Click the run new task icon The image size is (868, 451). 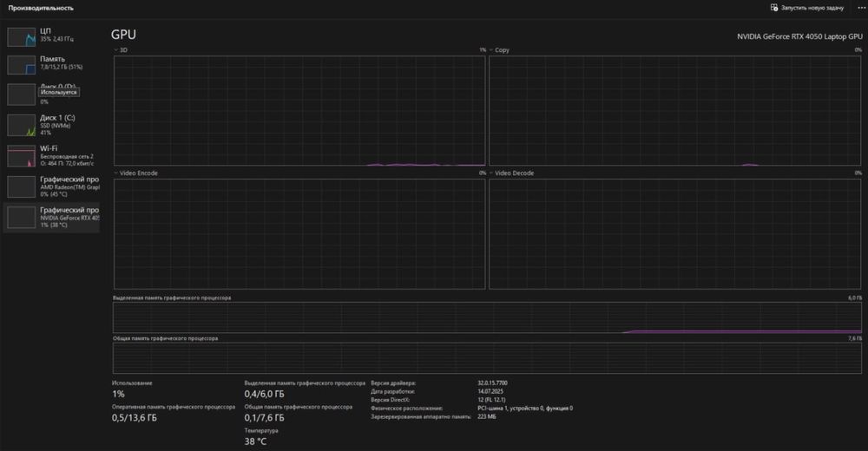(774, 8)
